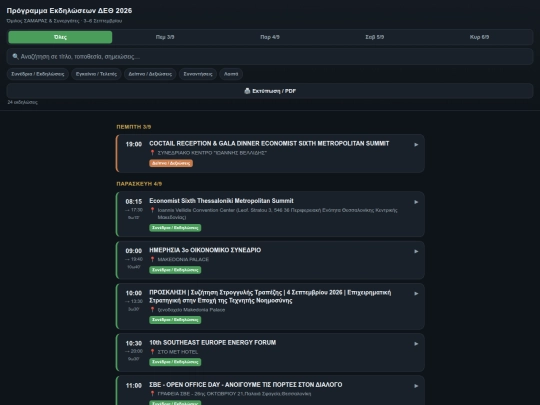540x405 pixels.
Task: Expand the Coctail Reception & Gala Dinner event
Action: pos(416,145)
